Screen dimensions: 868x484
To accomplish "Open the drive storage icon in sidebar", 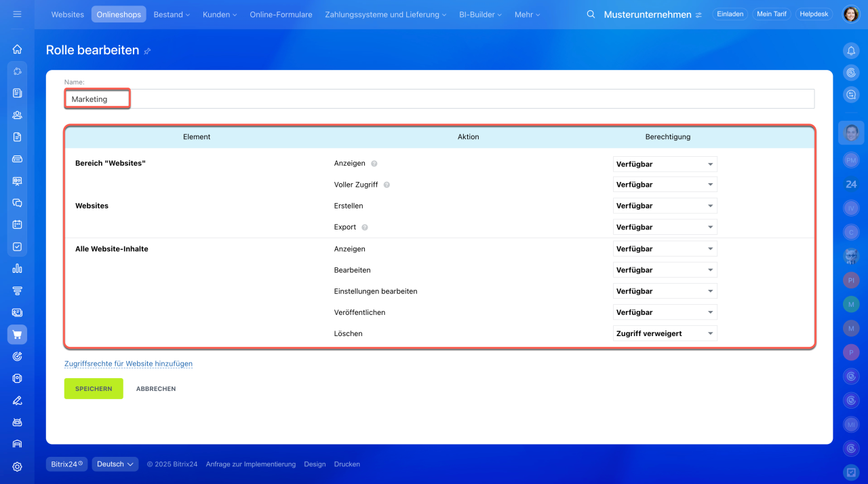I will coord(17,159).
